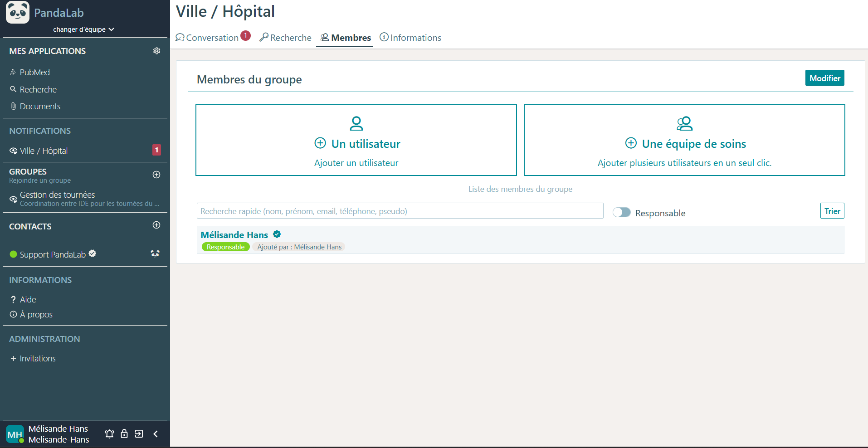Click the green Responsable tag

tap(225, 247)
